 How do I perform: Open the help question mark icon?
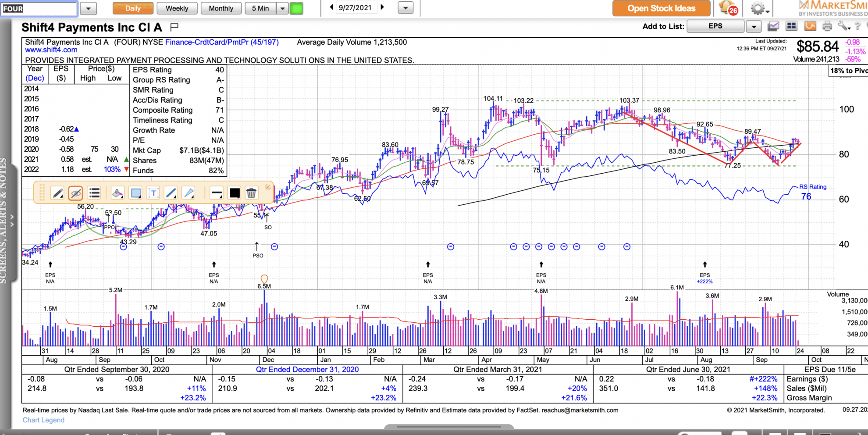point(858,26)
